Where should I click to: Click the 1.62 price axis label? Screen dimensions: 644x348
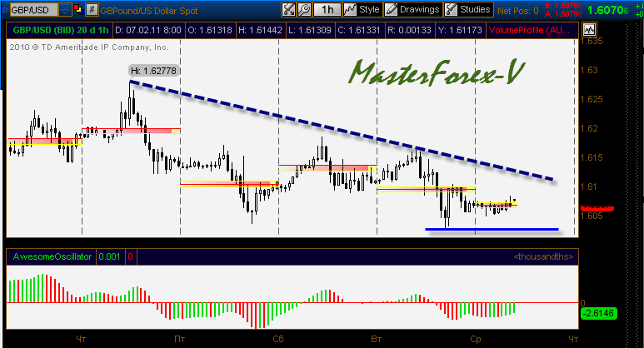click(589, 128)
